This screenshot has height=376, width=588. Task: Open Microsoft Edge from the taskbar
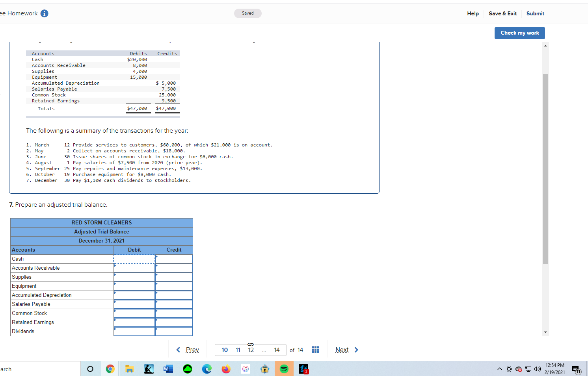[x=207, y=369]
